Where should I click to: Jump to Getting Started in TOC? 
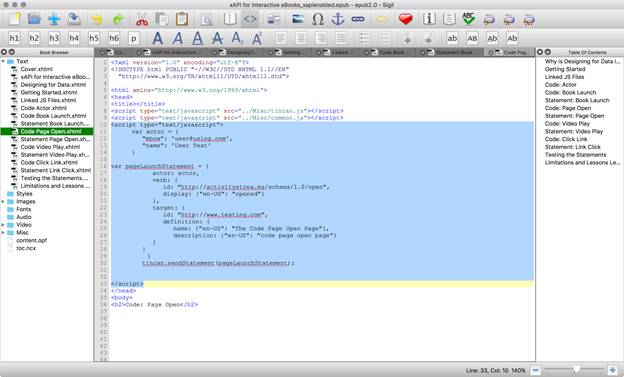click(565, 69)
